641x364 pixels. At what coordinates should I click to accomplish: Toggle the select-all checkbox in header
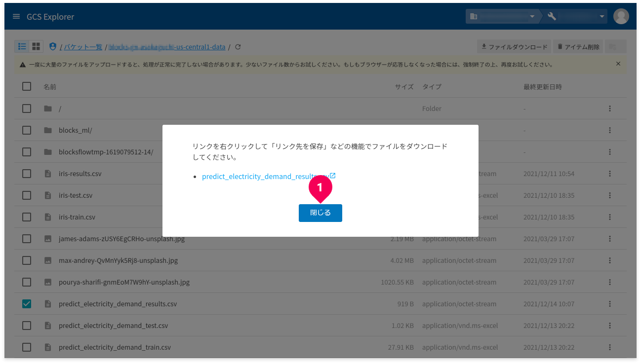(27, 86)
